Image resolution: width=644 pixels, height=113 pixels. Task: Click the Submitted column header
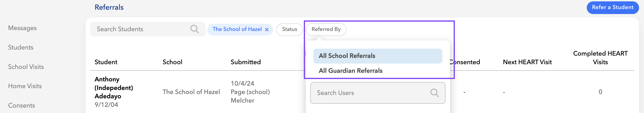pyautogui.click(x=245, y=62)
